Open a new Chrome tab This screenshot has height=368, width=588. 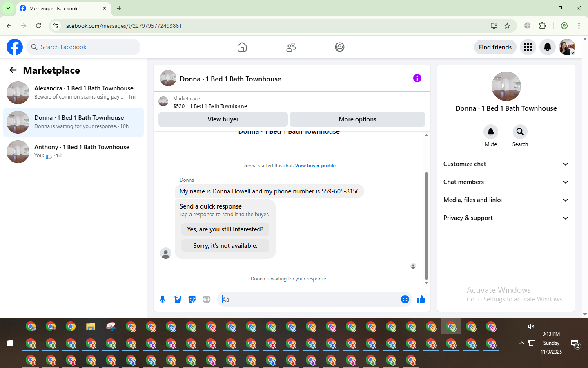click(119, 8)
